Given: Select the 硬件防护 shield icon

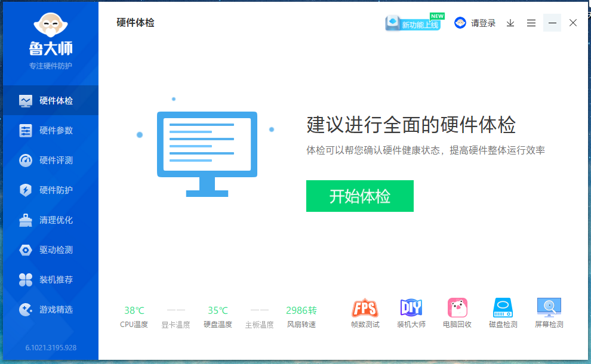Looking at the screenshot, I should [x=51, y=190].
